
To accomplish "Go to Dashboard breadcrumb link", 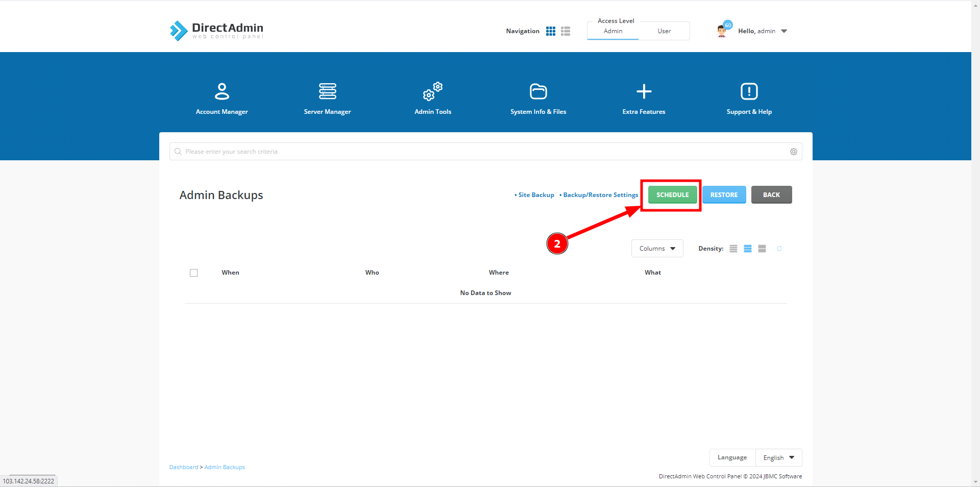I will click(x=184, y=467).
